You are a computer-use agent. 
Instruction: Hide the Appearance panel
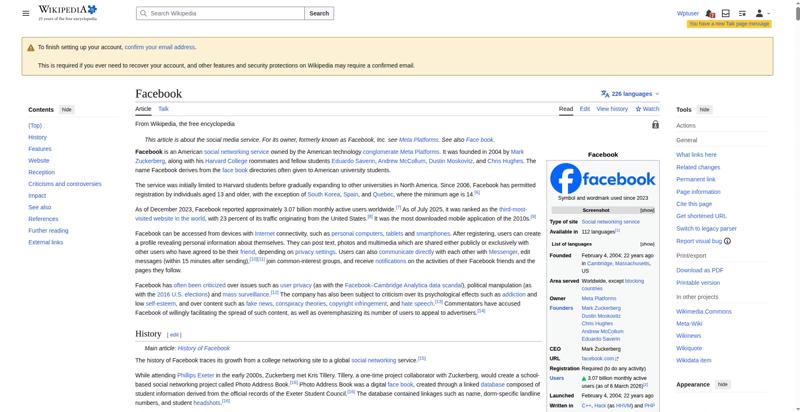pyautogui.click(x=722, y=384)
